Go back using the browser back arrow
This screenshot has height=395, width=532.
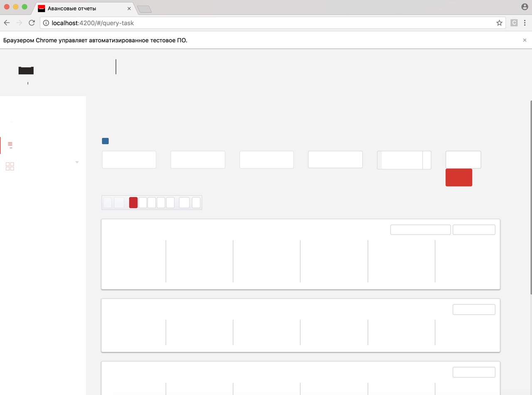pyautogui.click(x=7, y=23)
